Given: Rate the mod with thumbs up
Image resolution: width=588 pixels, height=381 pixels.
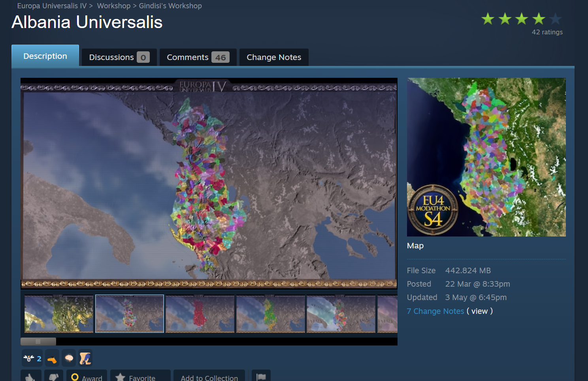Looking at the screenshot, I should tap(31, 377).
